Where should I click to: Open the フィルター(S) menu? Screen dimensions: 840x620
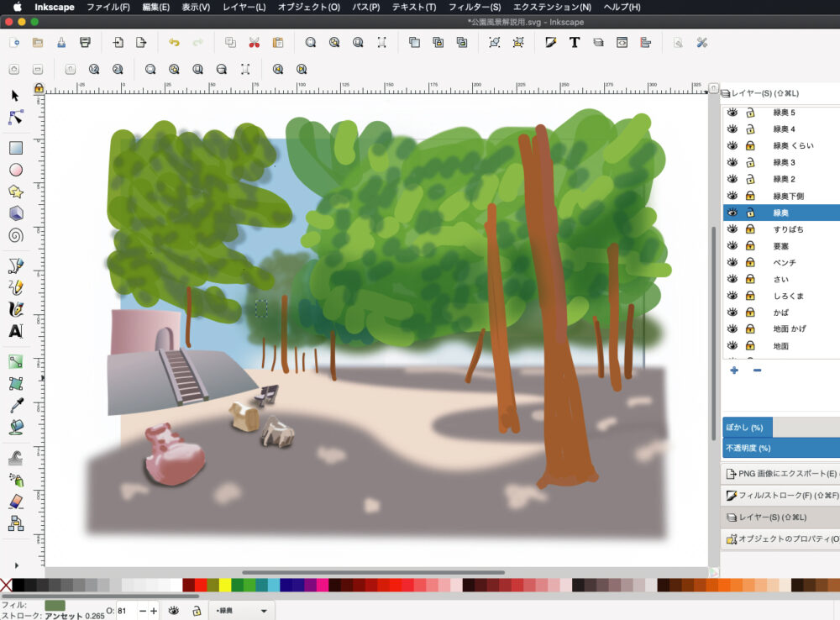[x=474, y=7]
